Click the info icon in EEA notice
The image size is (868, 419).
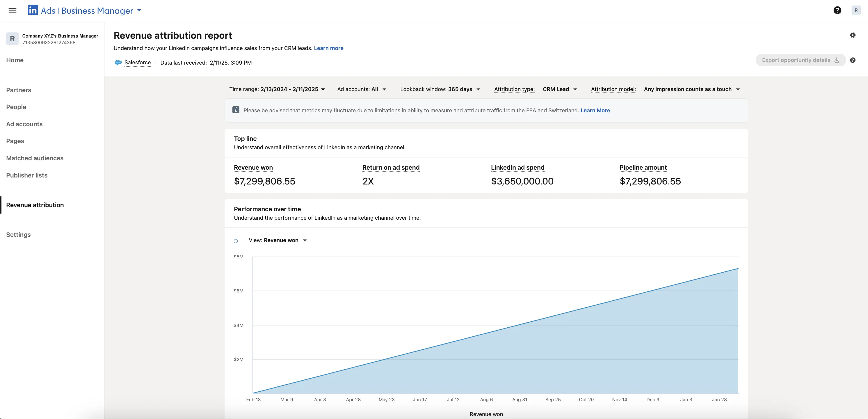[236, 110]
